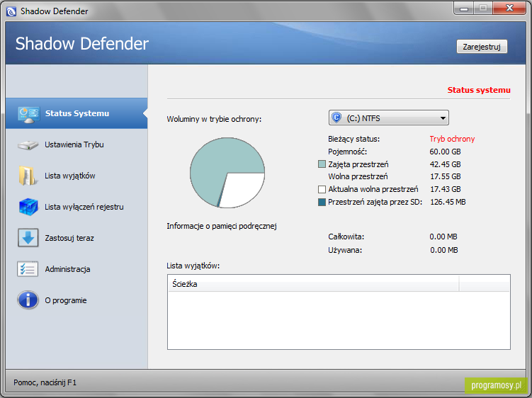Click the registry cube icon
Image resolution: width=532 pixels, height=398 pixels.
tap(28, 207)
